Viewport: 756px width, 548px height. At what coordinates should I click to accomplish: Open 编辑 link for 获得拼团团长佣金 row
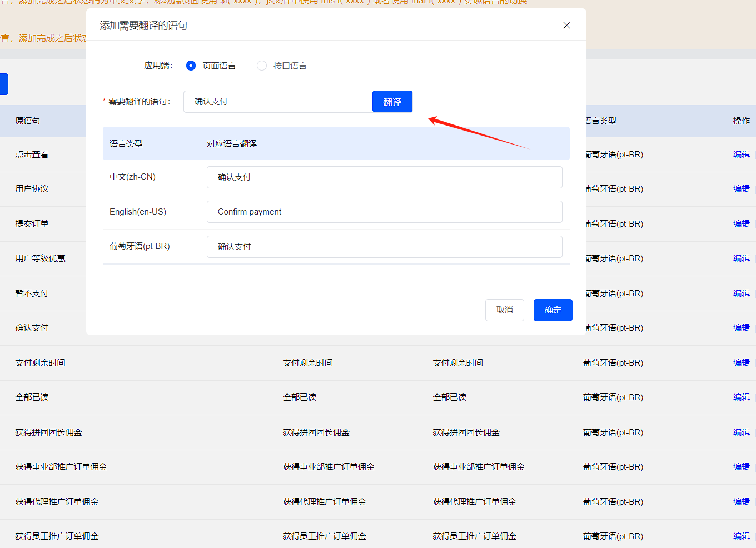click(x=742, y=432)
